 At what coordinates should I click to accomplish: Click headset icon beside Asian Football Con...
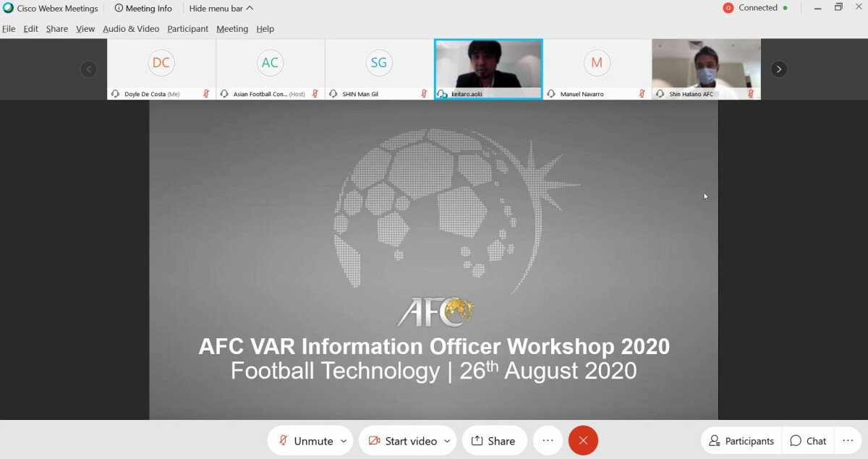[224, 94]
